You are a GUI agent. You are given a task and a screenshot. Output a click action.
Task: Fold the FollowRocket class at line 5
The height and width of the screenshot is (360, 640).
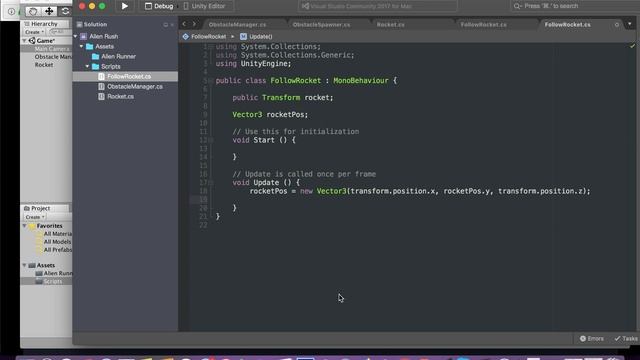point(211,81)
